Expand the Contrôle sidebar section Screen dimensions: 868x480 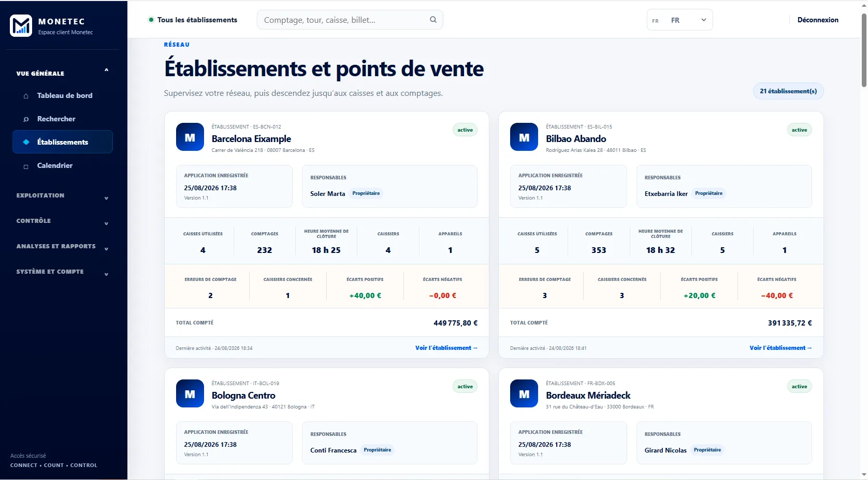pos(63,221)
